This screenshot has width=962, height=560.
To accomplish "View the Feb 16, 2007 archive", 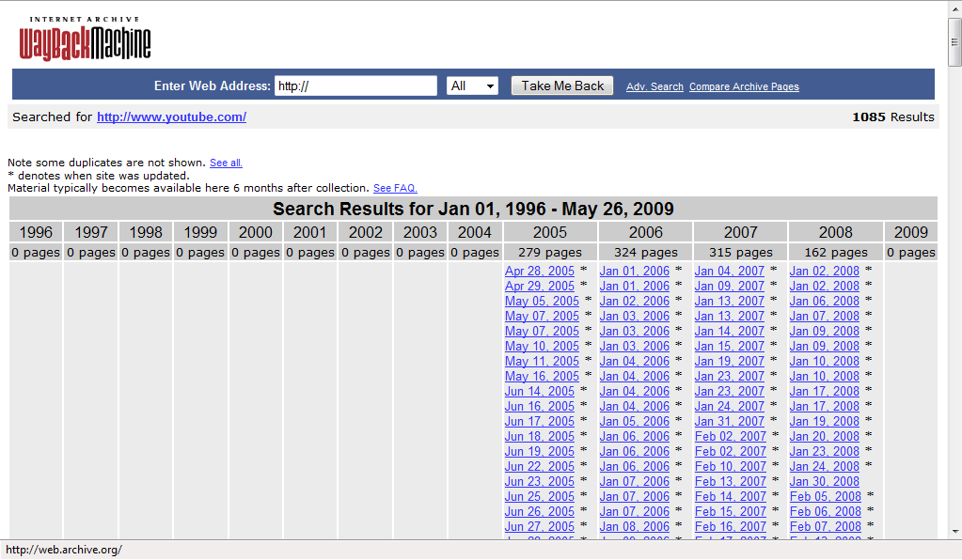I will (730, 526).
